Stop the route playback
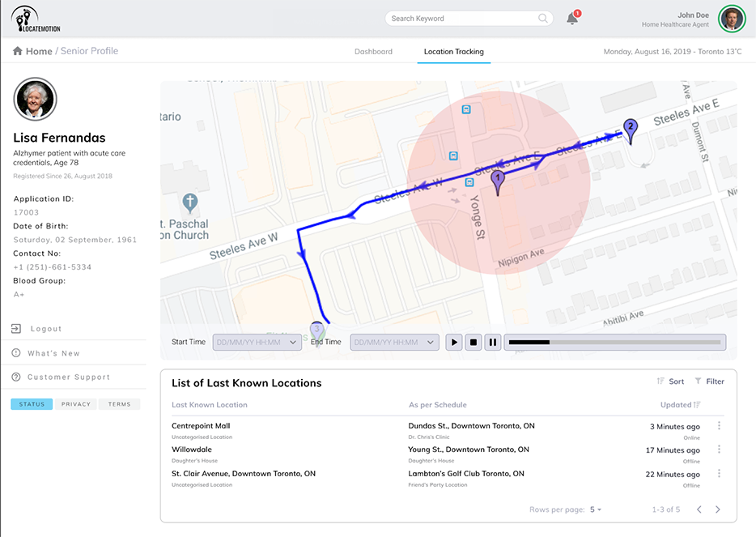 pyautogui.click(x=474, y=343)
